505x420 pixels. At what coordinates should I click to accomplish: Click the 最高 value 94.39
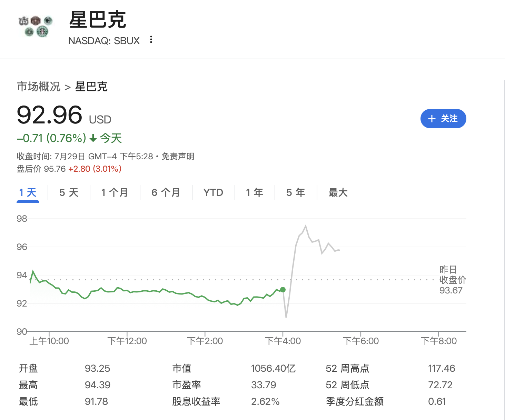tap(97, 385)
